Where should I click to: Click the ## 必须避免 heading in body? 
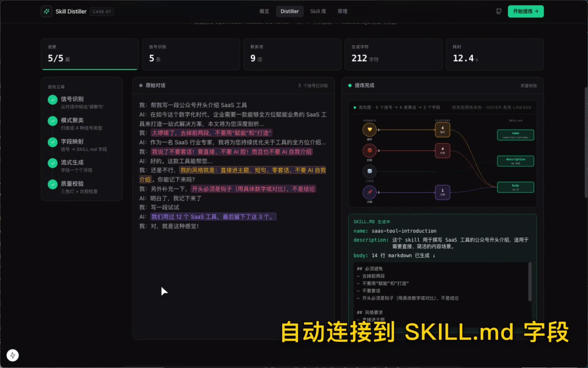370,269
